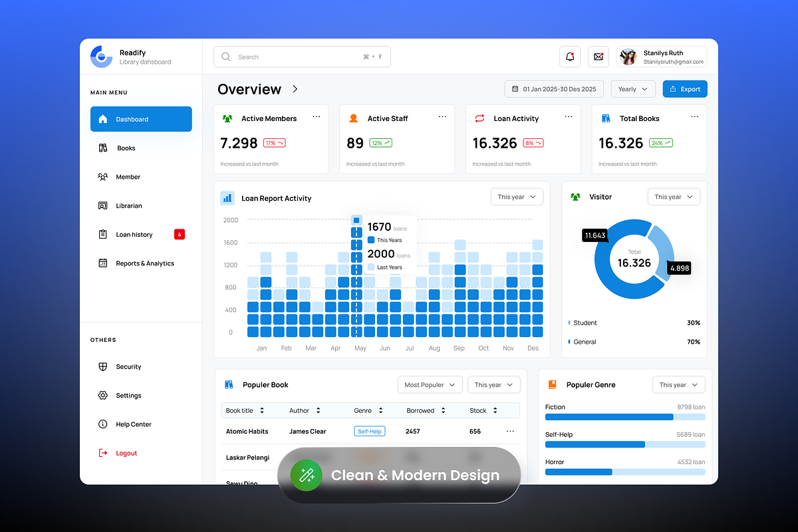This screenshot has height=532, width=798.
Task: Click the search magnifier icon
Action: 226,57
